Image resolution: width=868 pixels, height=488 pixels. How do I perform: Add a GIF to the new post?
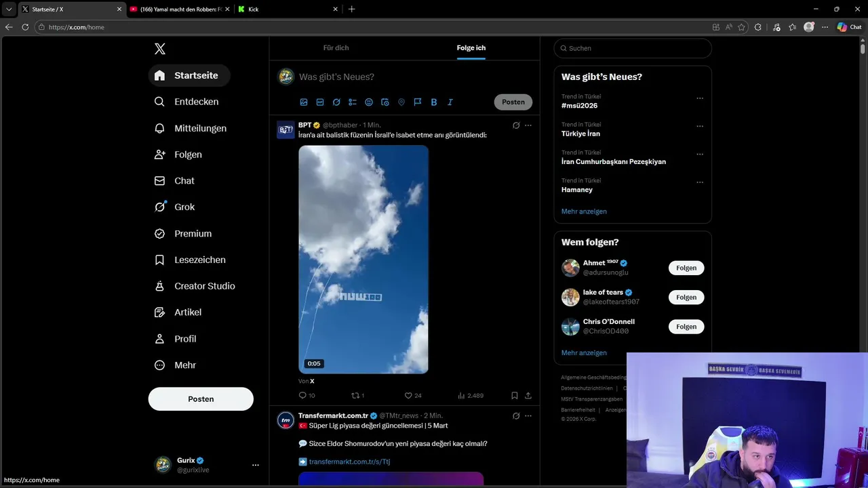click(x=320, y=102)
